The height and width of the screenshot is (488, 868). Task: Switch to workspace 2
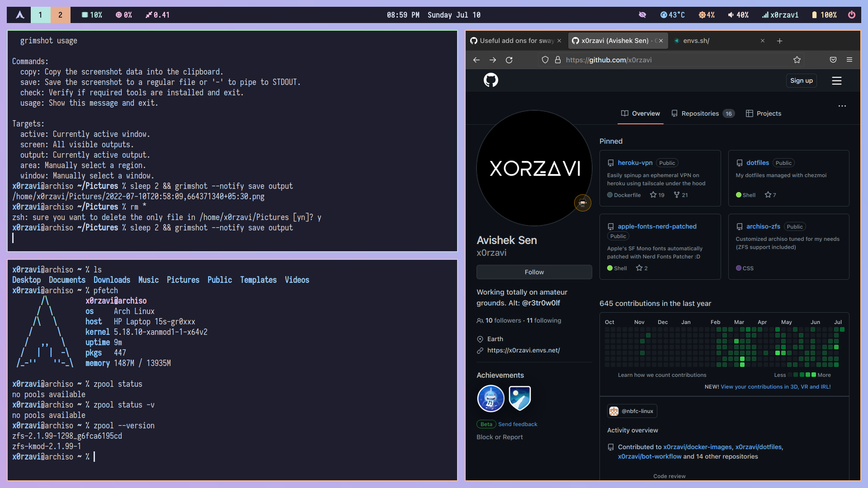coord(60,15)
